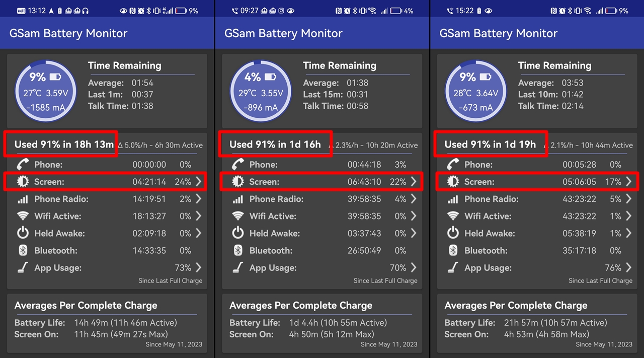The height and width of the screenshot is (358, 644).
Task: Tap the Bluetooth icon beside 35:17:18
Action: [x=453, y=250]
